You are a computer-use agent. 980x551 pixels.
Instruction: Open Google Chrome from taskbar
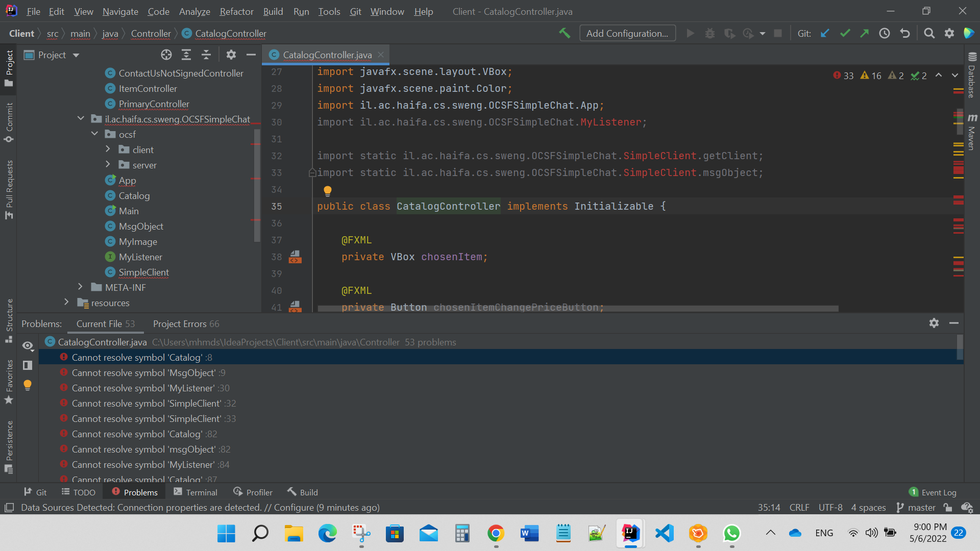click(x=496, y=533)
